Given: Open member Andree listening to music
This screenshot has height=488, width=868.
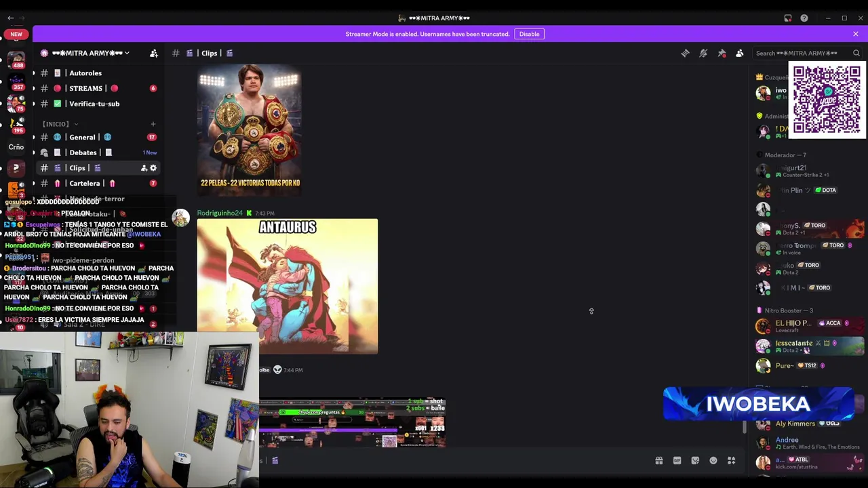Looking at the screenshot, I should 810,443.
